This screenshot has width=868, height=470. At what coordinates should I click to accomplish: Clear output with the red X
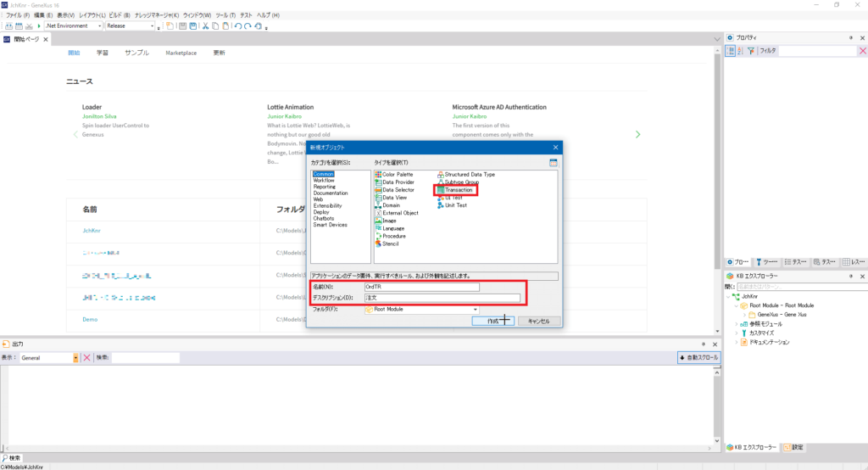(x=87, y=358)
